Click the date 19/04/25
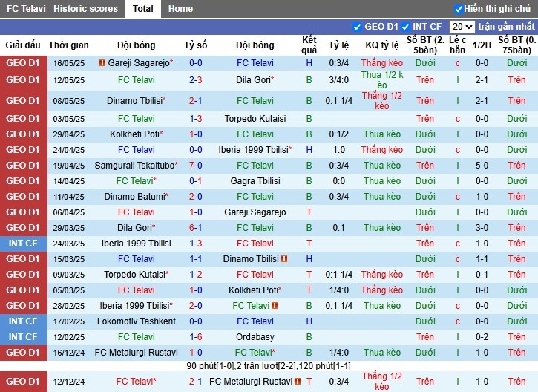538x392 pixels. [68, 166]
